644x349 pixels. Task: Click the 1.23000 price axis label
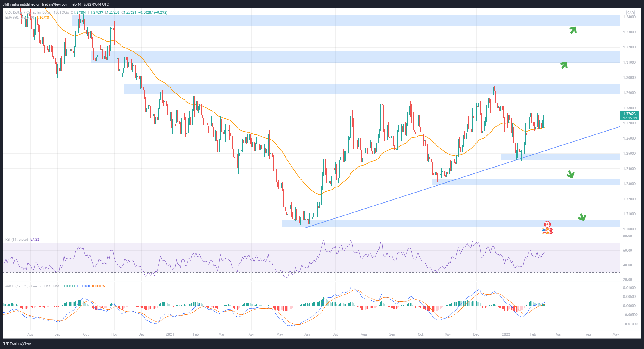point(629,184)
